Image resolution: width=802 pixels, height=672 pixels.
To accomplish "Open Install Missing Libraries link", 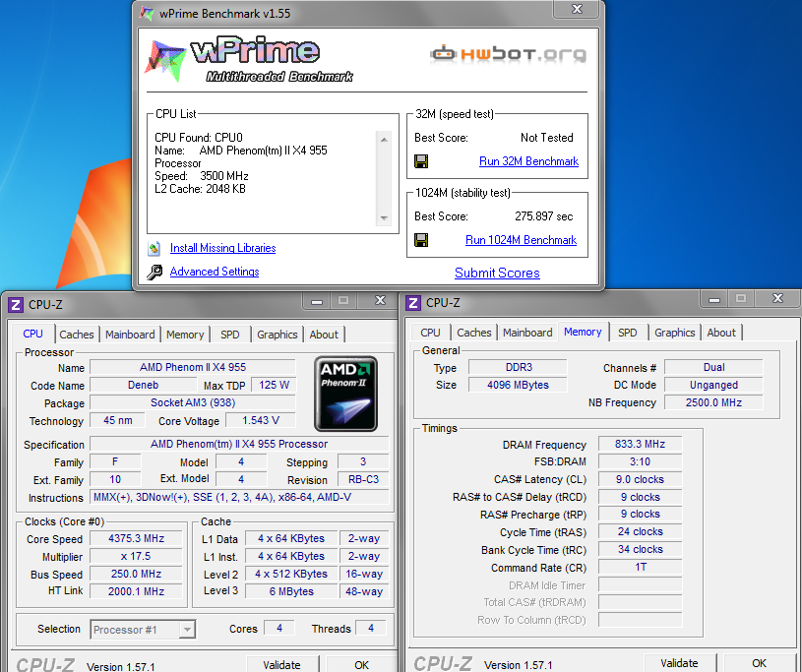I will [x=223, y=248].
